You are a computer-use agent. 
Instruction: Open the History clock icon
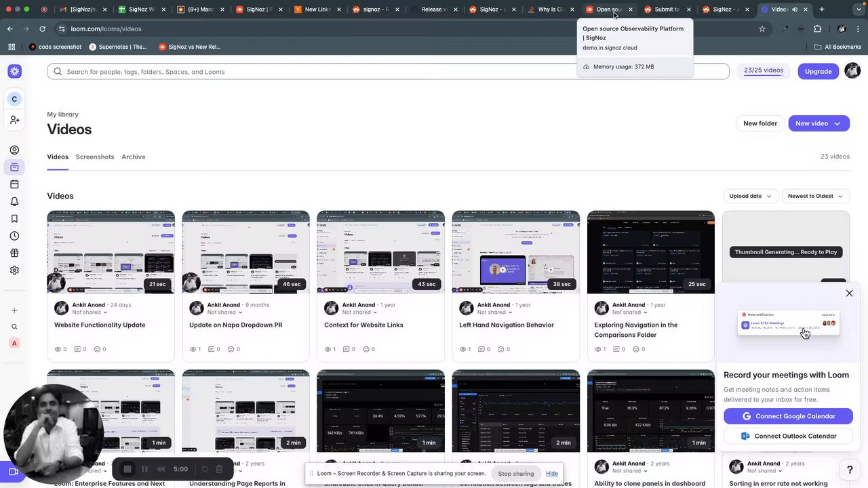[x=14, y=236]
